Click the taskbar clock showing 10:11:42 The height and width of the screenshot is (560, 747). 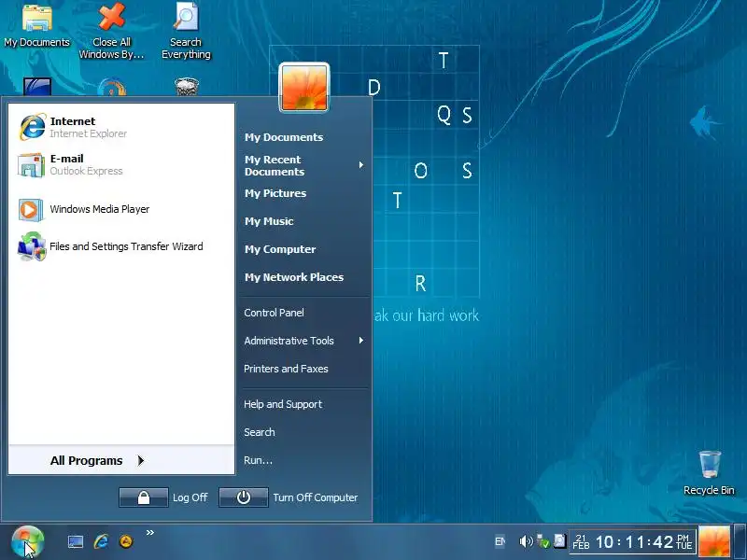coord(633,542)
